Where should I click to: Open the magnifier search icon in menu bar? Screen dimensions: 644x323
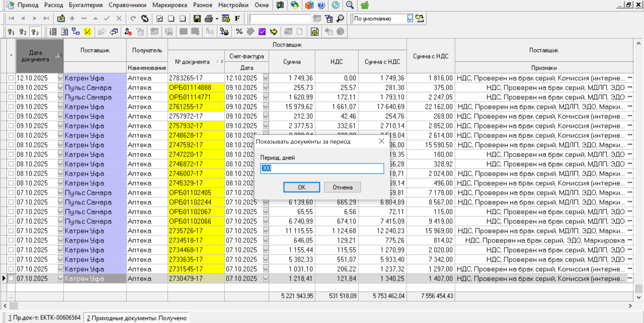350,5
